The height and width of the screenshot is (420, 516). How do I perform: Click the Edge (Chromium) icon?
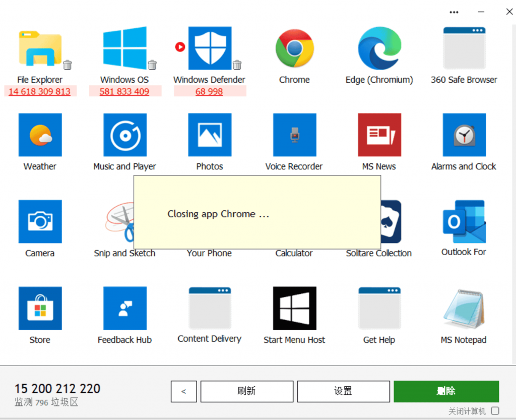(379, 48)
